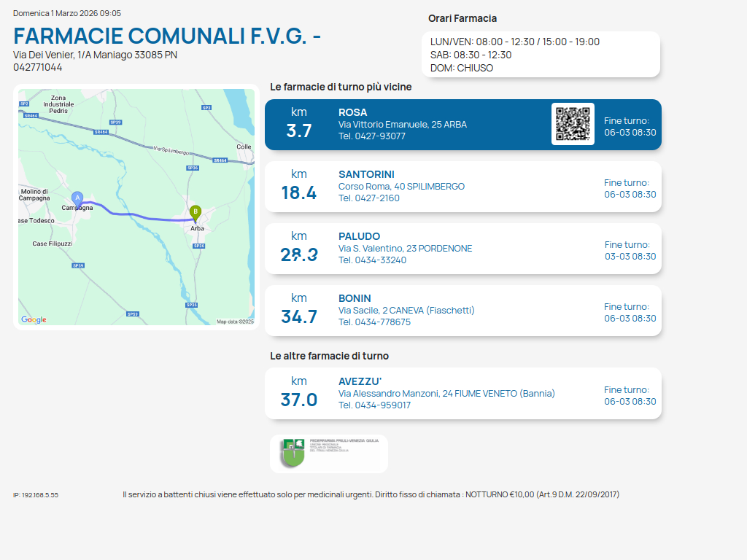This screenshot has height=560, width=747.
Task: Click the Map data ©2025 attribution
Action: [235, 321]
